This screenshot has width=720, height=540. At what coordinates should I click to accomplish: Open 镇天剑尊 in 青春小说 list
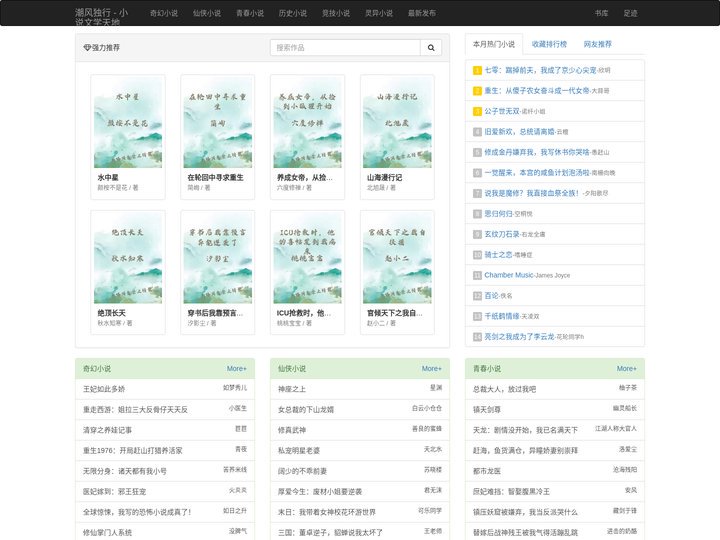pos(487,410)
